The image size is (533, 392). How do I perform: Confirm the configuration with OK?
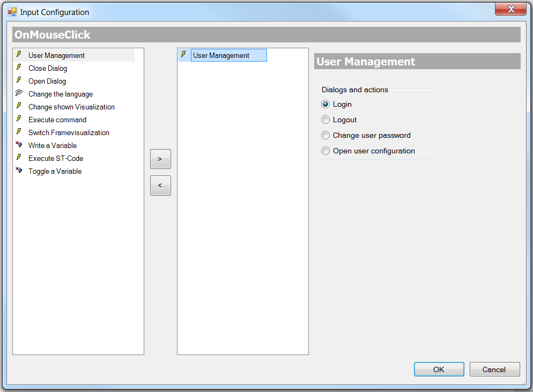tap(439, 369)
